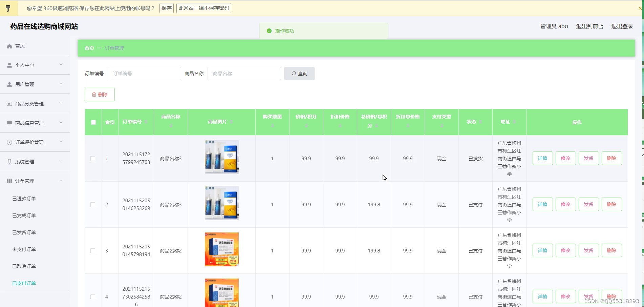Click the home icon beside 首页 in sidebar

click(9, 46)
